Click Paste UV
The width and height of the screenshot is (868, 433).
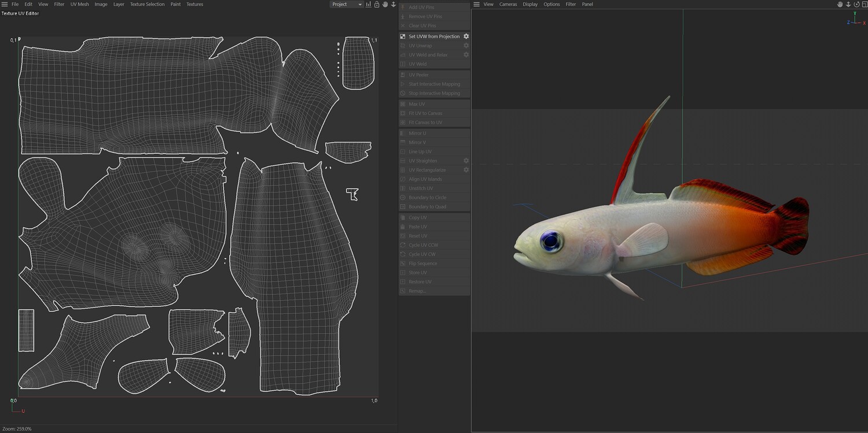point(434,227)
